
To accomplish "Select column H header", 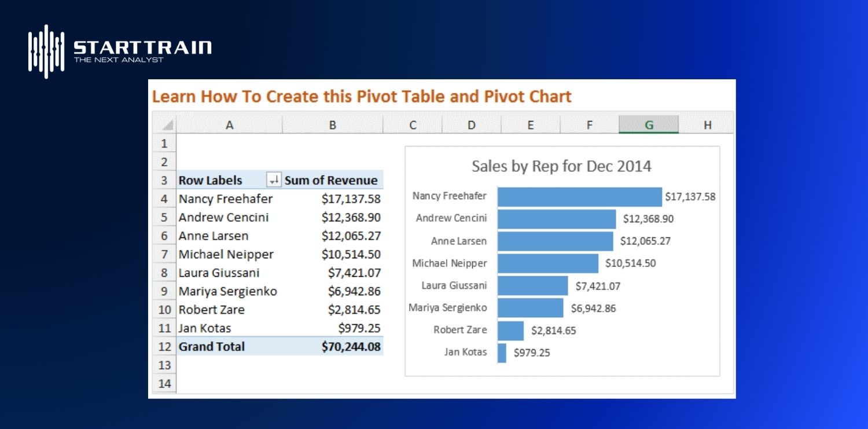I will click(x=707, y=125).
